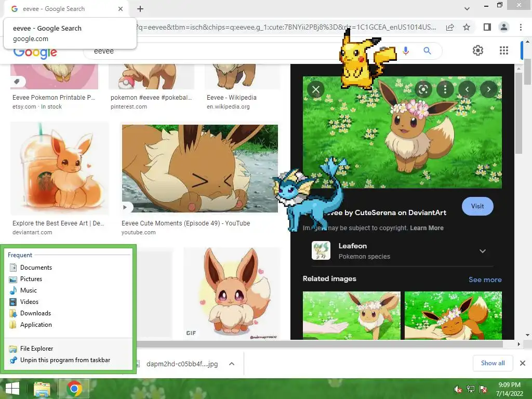Expand the downloaded jpg file options chevron

pos(232,364)
